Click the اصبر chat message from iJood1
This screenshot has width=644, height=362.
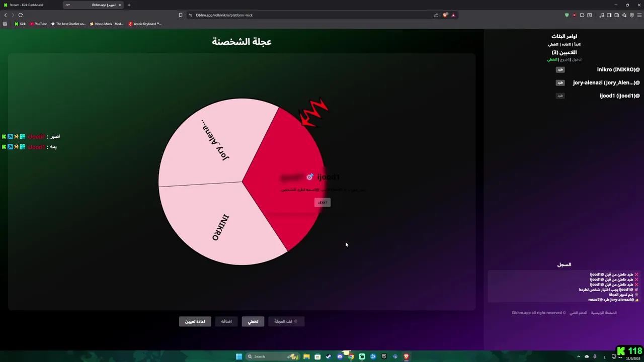click(x=31, y=136)
